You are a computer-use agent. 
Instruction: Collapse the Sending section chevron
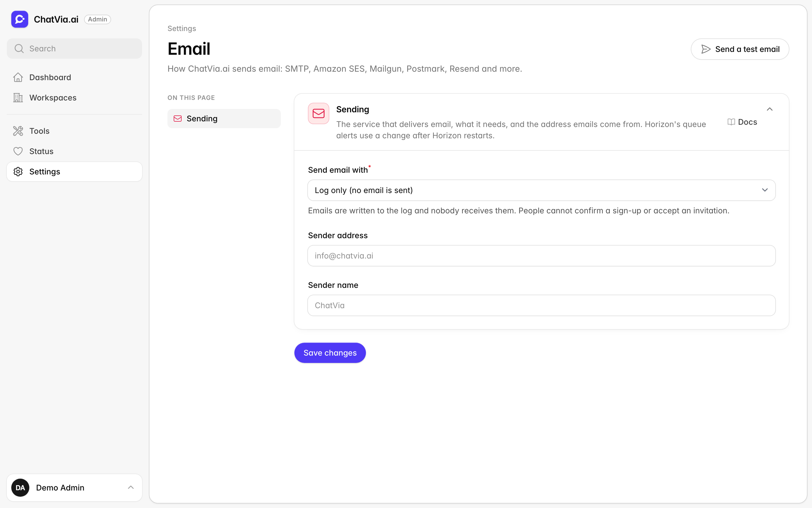coord(770,109)
